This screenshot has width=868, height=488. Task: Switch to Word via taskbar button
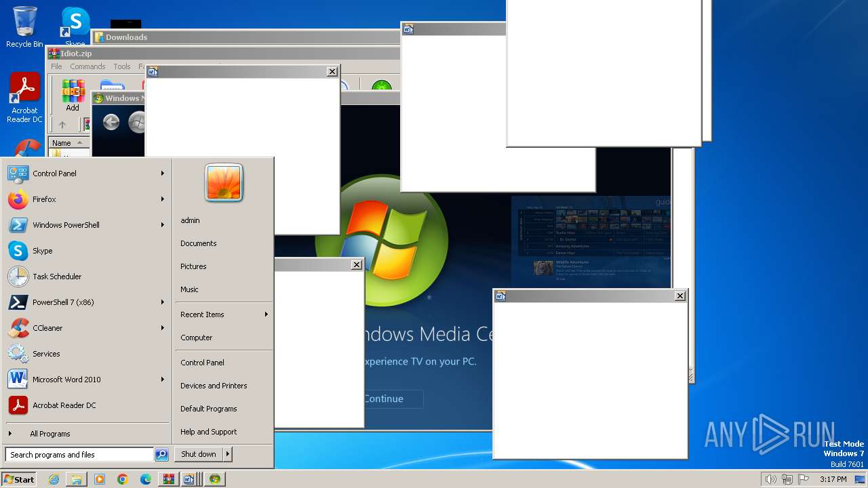(x=190, y=479)
